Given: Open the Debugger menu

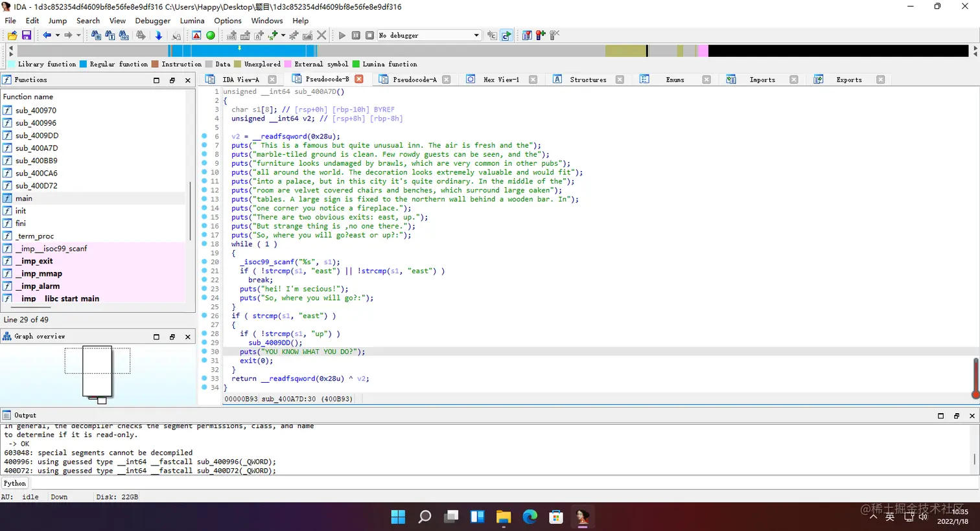Looking at the screenshot, I should (153, 21).
